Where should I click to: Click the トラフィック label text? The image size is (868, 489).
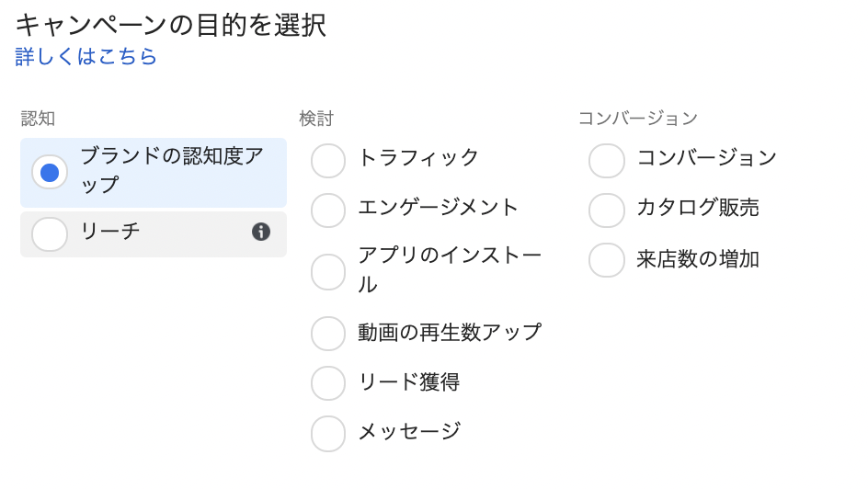click(x=418, y=158)
